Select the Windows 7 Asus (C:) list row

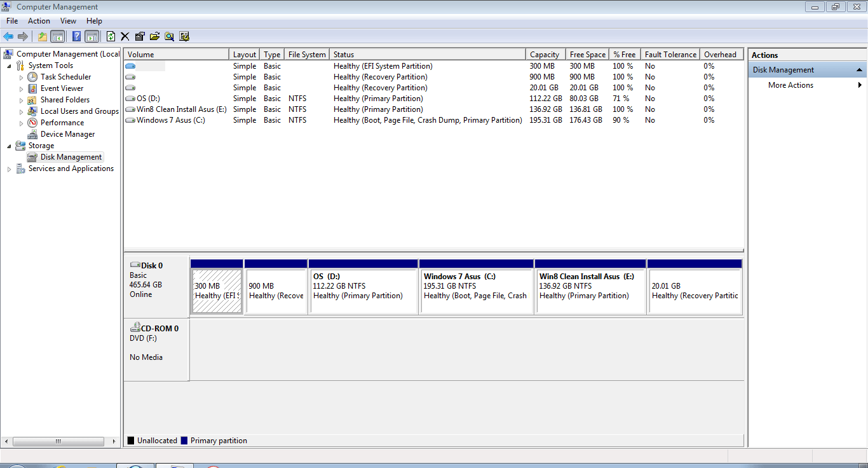(433, 120)
